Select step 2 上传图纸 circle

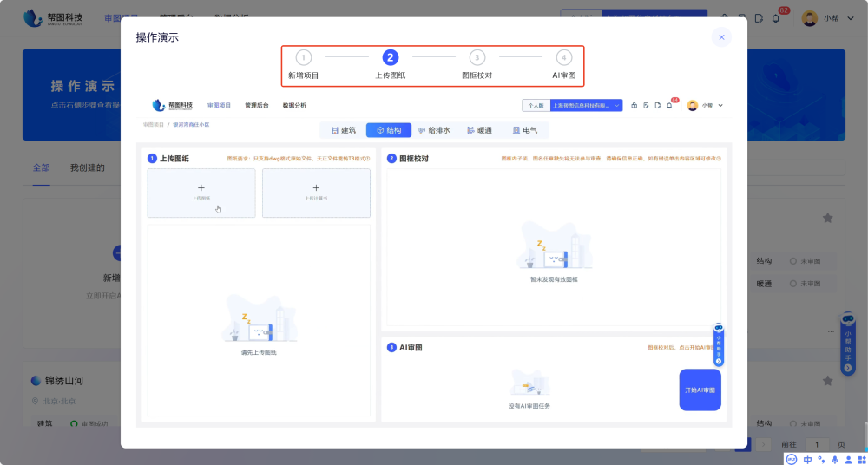tap(390, 58)
